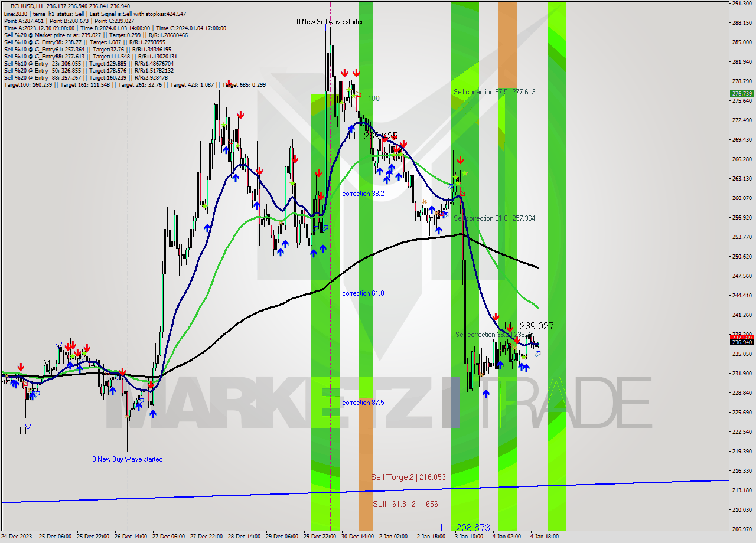
Task: Click the 206.970 price axis label
Action: click(x=742, y=529)
